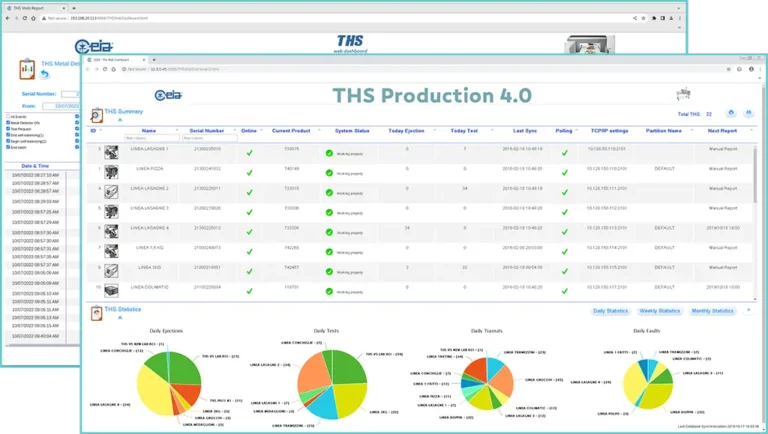
Task: Open sort arrow on ID column
Action: coord(101,130)
